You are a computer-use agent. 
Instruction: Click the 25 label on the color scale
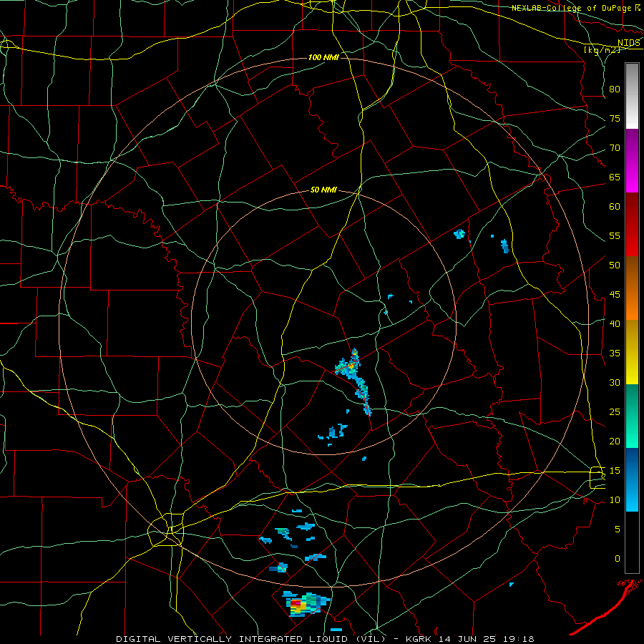click(615, 412)
